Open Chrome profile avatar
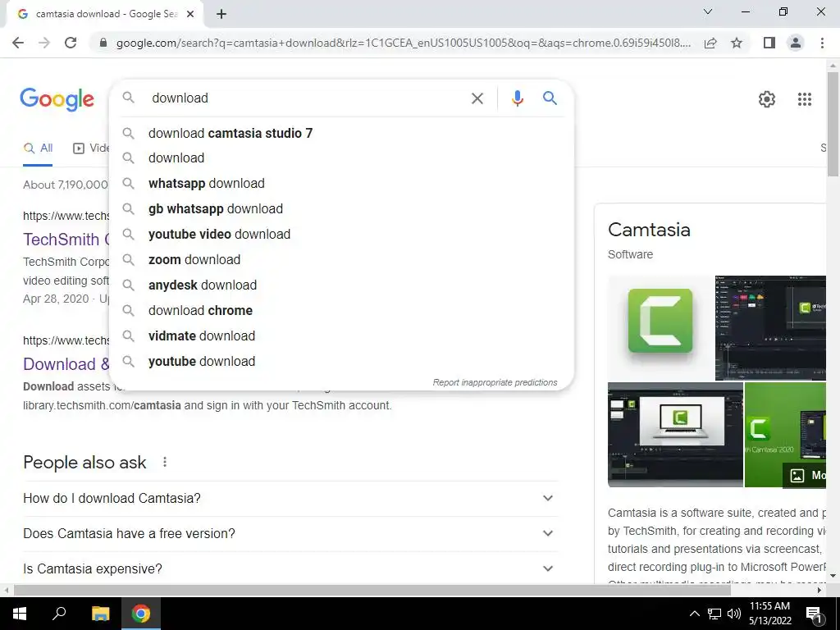Screen dimensions: 840x630 [796, 43]
